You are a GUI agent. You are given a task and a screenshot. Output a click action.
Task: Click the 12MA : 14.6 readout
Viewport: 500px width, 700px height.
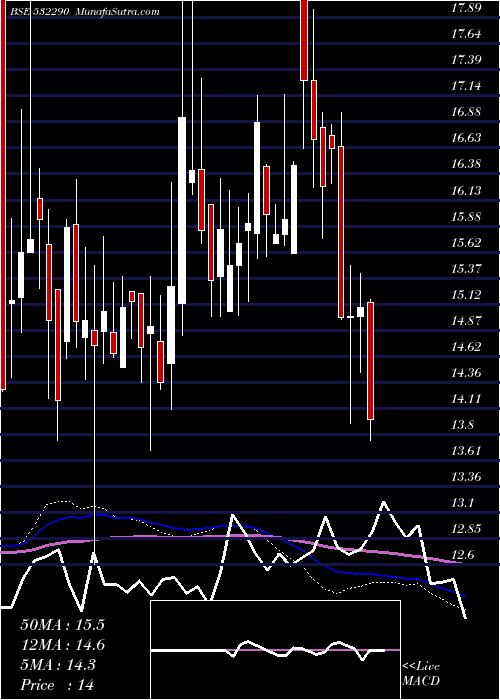coord(62,645)
